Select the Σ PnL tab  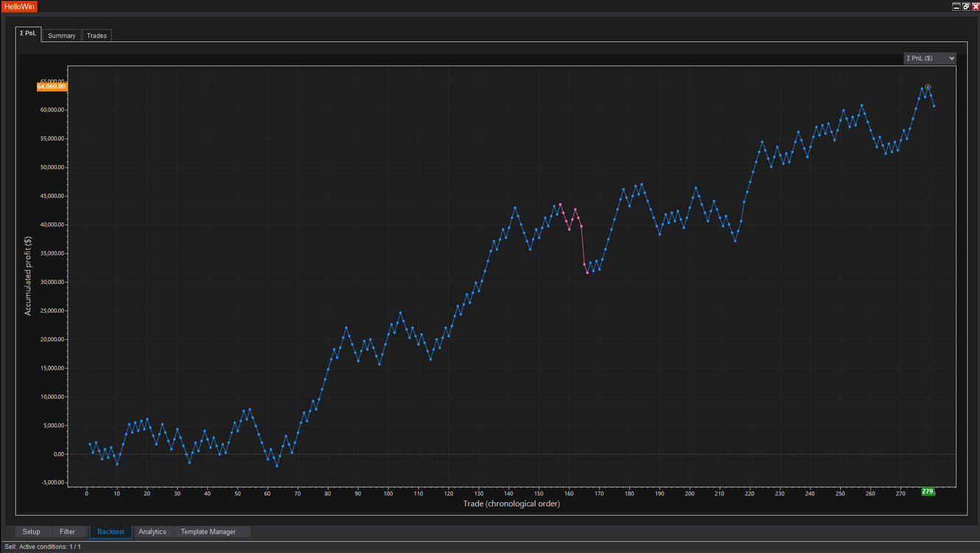pyautogui.click(x=27, y=33)
